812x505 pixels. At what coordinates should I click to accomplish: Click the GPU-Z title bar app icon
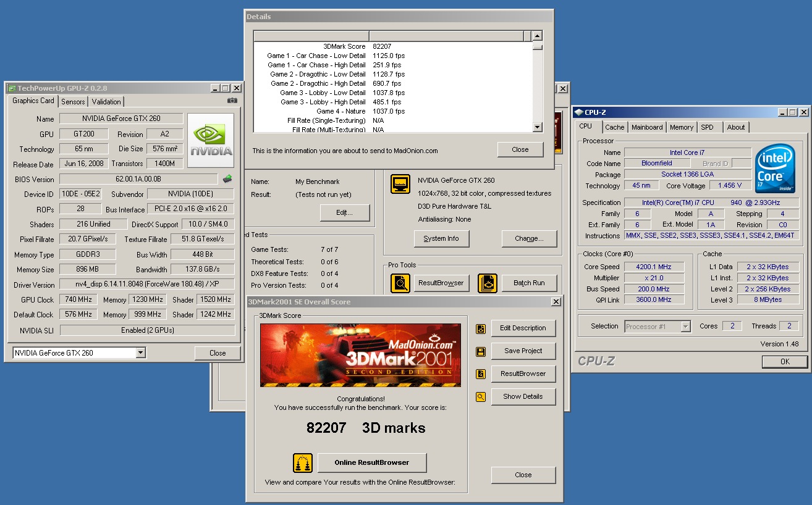click(x=12, y=88)
